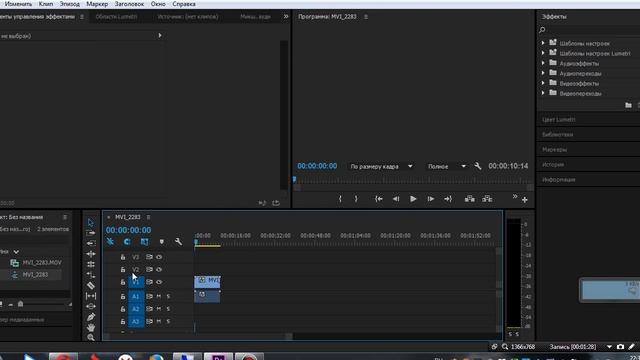This screenshot has width=640, height=360.
Task: Open the По размеру кадра zoom dropdown
Action: (381, 167)
